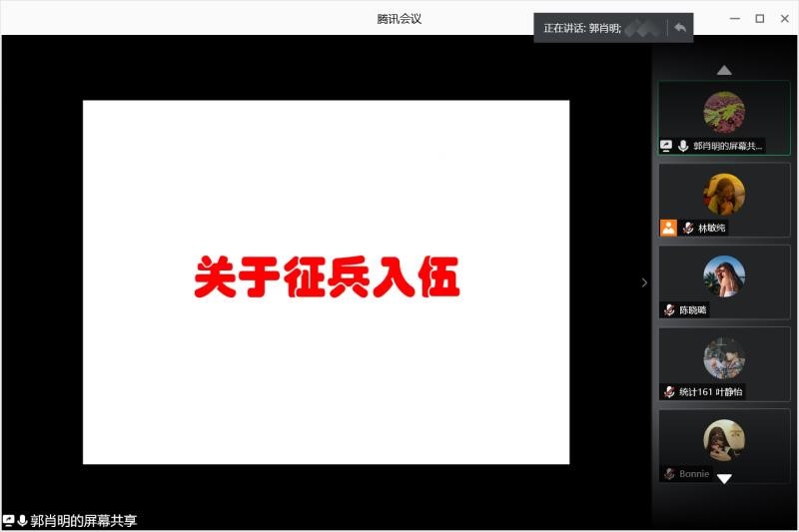The image size is (799, 532).
Task: Collapse the participant sidebar with chevron
Action: click(x=644, y=282)
